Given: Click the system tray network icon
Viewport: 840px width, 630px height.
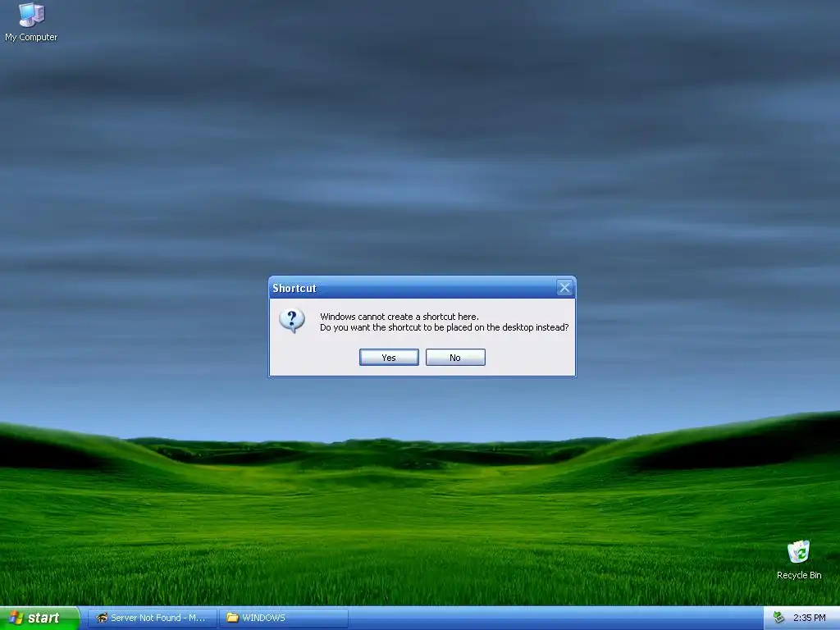Looking at the screenshot, I should coord(779,618).
